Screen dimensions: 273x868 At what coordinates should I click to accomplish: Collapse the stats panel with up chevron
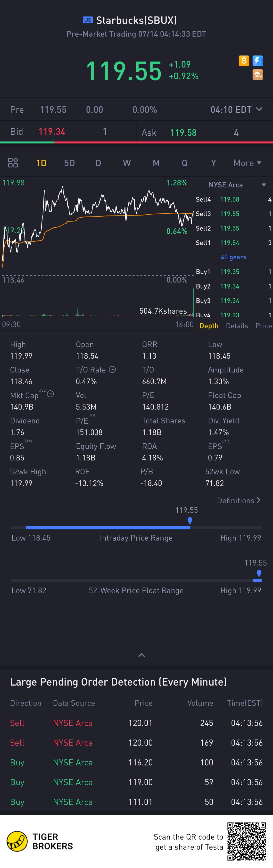(142, 655)
